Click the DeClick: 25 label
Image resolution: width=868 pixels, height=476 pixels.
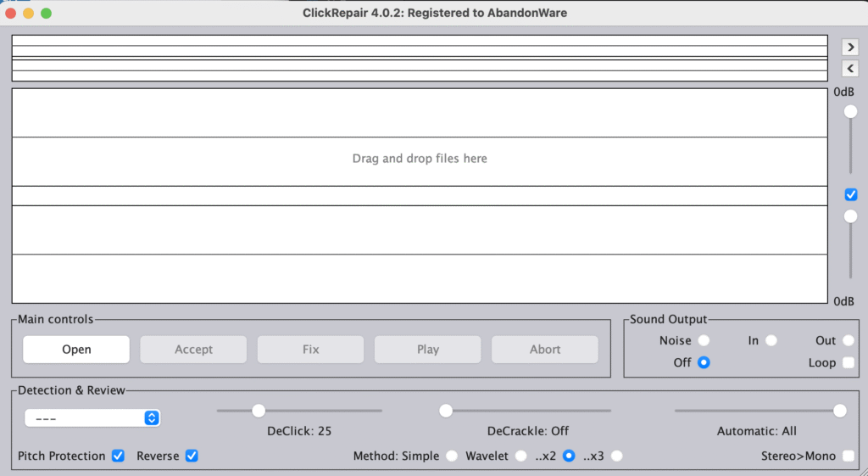(x=299, y=431)
